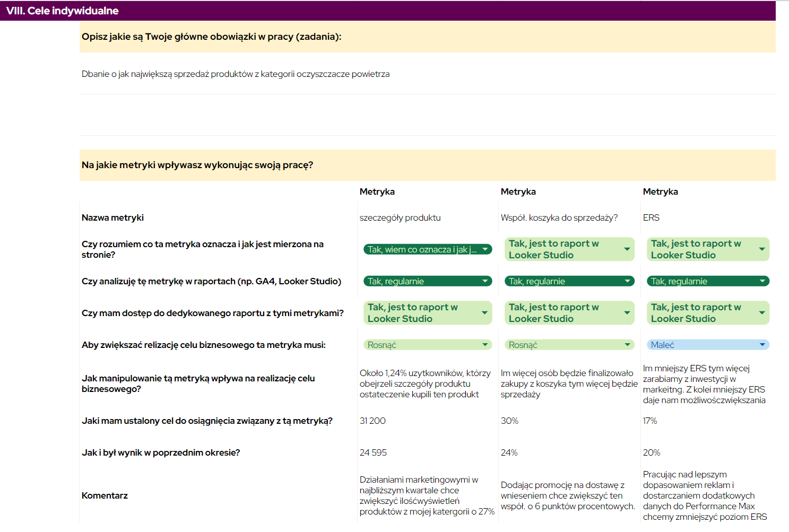Select 'Metryka' header above ERS

pyautogui.click(x=661, y=191)
